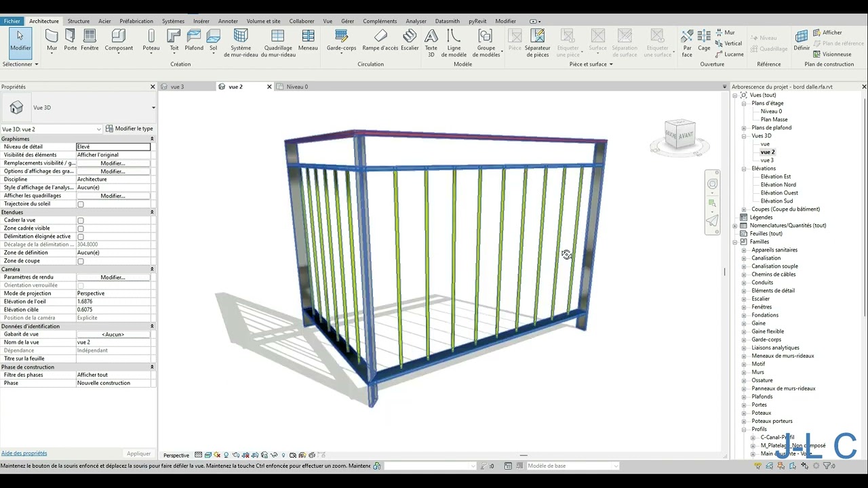Click the Séparateur de pièces tool
This screenshot has width=868, height=488.
coord(537,43)
